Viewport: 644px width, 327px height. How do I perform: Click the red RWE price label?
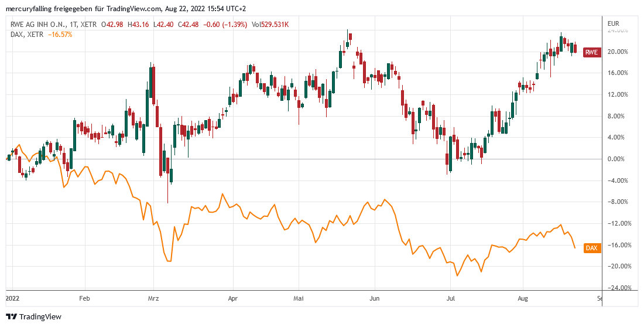point(592,53)
